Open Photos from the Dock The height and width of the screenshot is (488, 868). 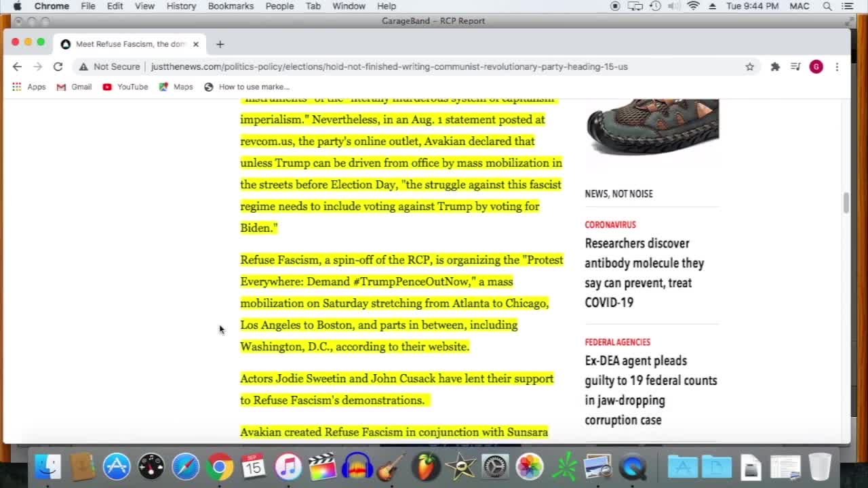529,466
